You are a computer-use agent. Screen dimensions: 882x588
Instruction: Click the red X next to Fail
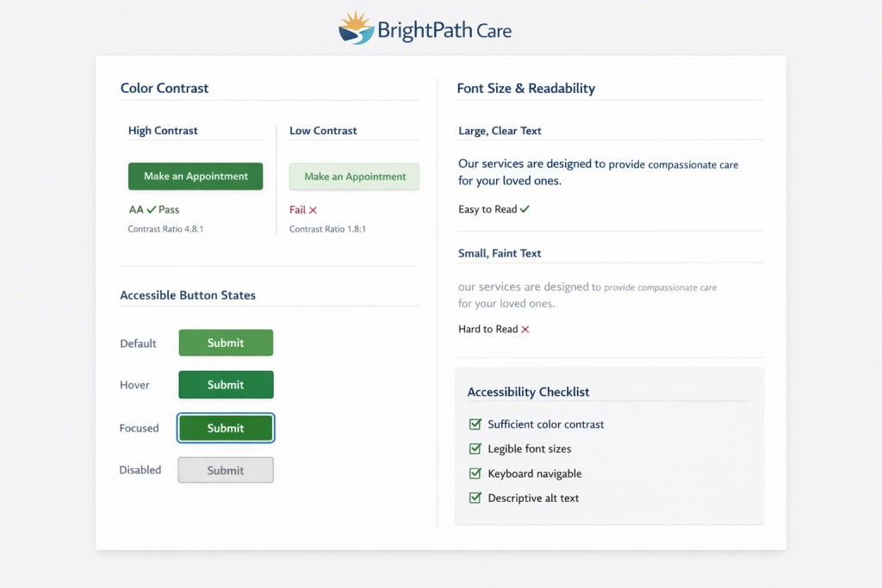click(313, 210)
